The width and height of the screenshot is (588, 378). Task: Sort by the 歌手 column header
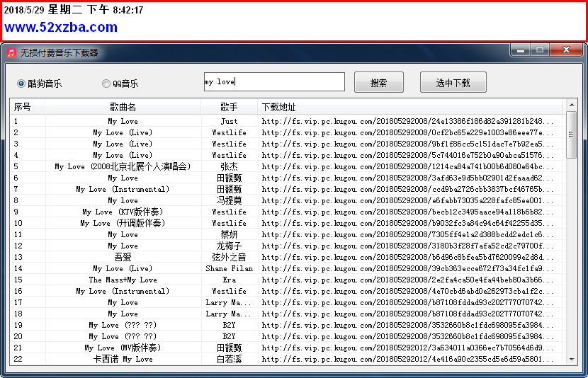pos(229,107)
